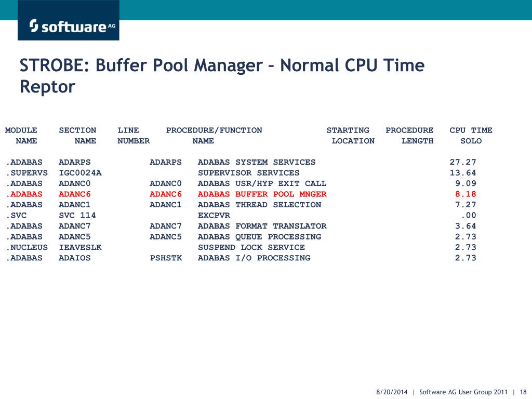The image size is (532, 399).
Task: Click the 'MODULE' column header
Action: click(21, 130)
